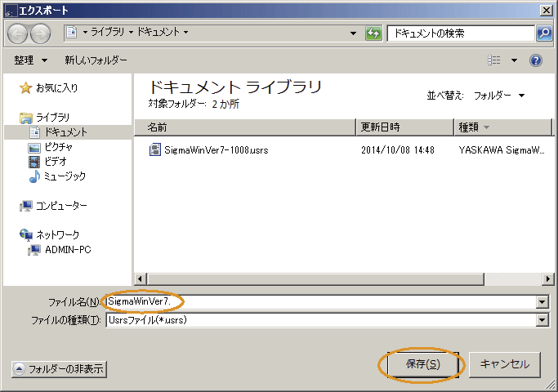Select file SigmaWinVer7-1008.usrs

(x=216, y=150)
